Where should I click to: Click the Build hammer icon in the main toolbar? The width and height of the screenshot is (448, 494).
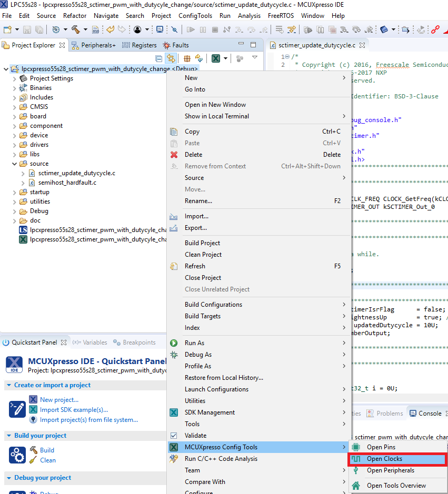tap(76, 30)
